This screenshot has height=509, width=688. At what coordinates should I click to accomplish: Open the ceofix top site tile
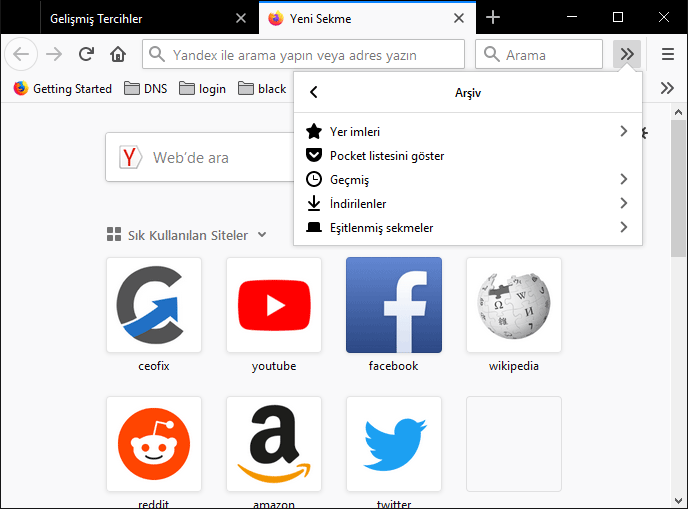click(154, 305)
